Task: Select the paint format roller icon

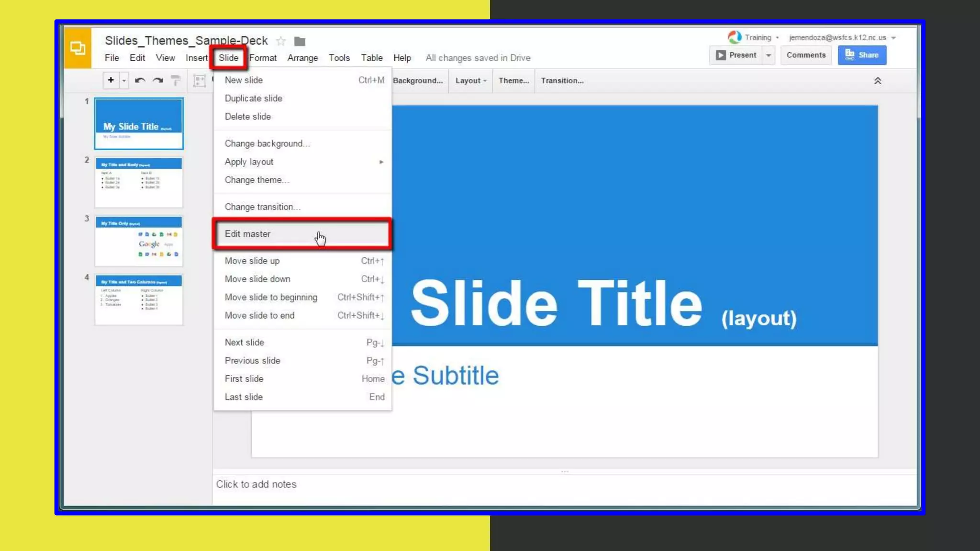Action: coord(176,80)
